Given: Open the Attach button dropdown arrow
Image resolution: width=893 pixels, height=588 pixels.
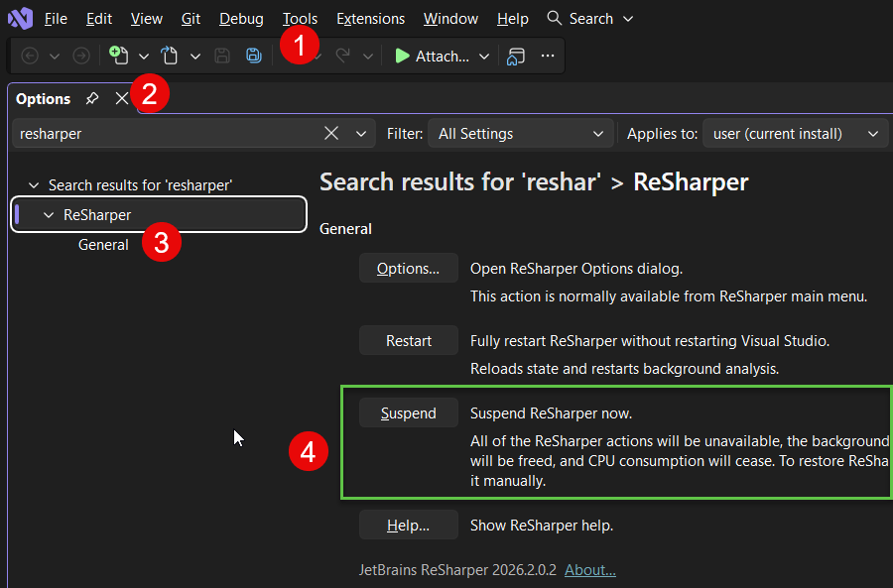Looking at the screenshot, I should coord(484,57).
